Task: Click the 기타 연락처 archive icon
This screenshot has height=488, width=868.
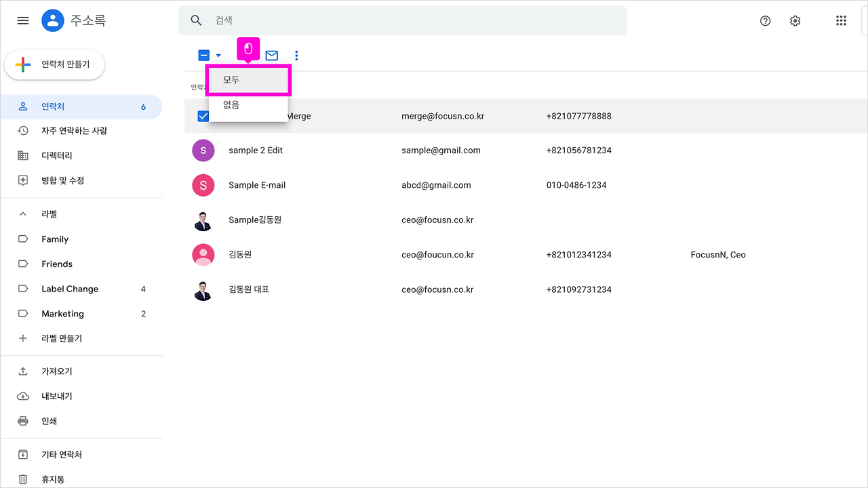Action: pos(23,454)
